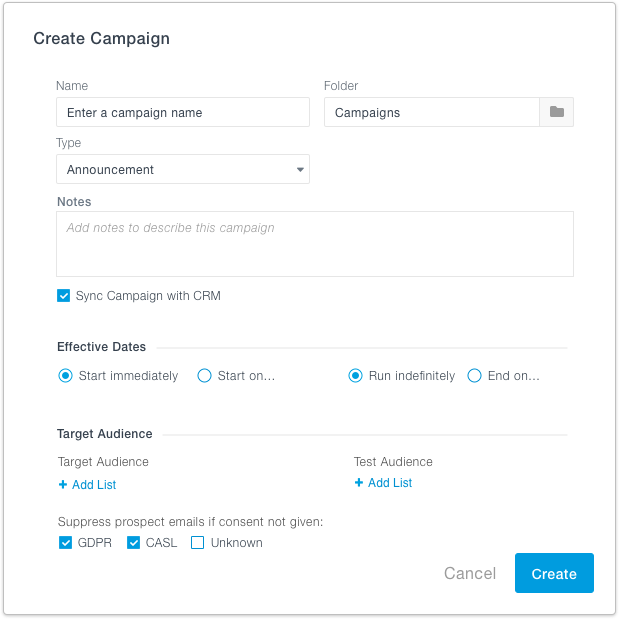Click the campaign Name input field
The image size is (619, 619).
(x=183, y=112)
